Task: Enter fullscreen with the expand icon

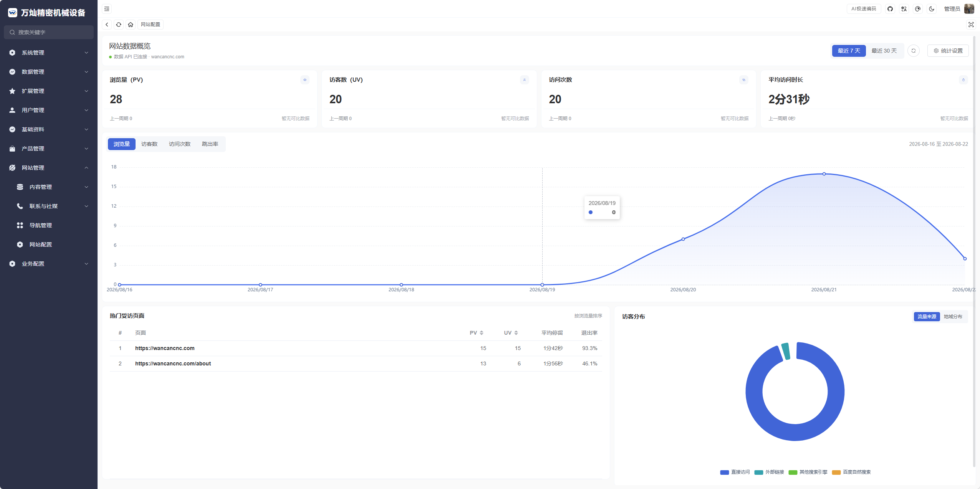Action: click(971, 25)
